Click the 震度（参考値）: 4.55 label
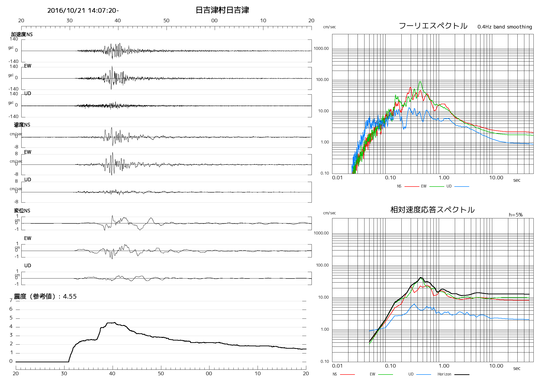Screen dimensions: 555x392 point(45,296)
